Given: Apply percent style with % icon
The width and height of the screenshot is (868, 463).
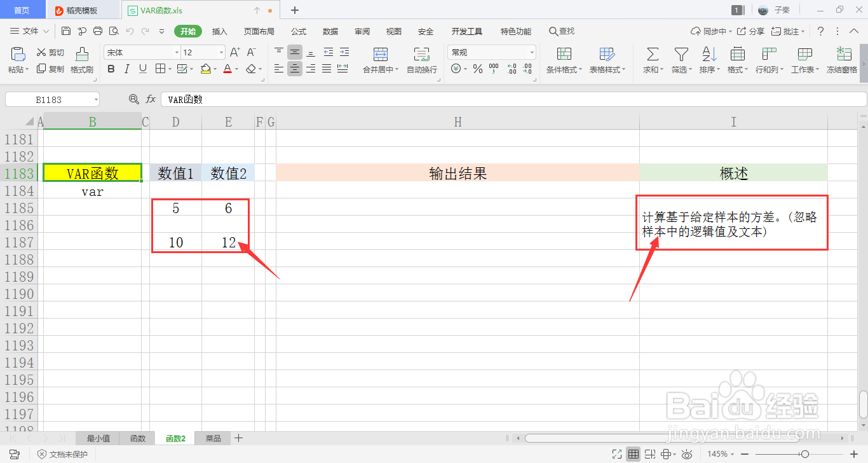Looking at the screenshot, I should (477, 69).
